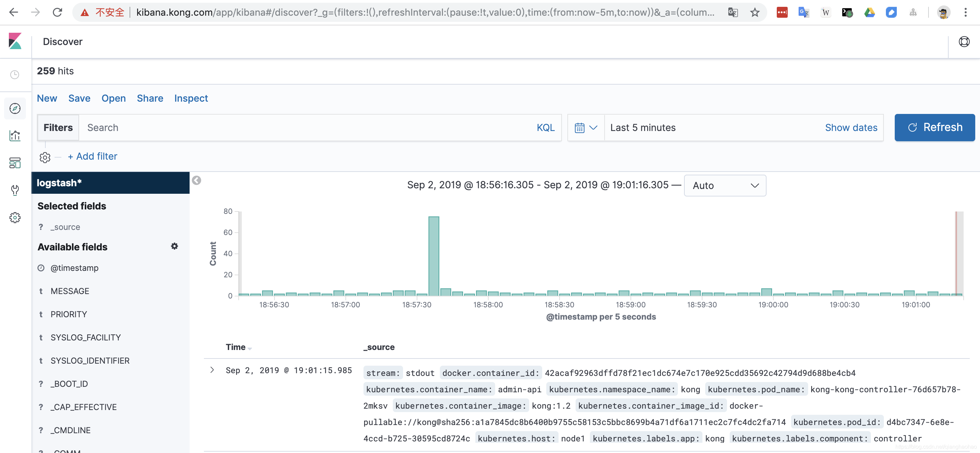Screen dimensions: 980x453
Task: Click Add filter button
Action: 92,156
